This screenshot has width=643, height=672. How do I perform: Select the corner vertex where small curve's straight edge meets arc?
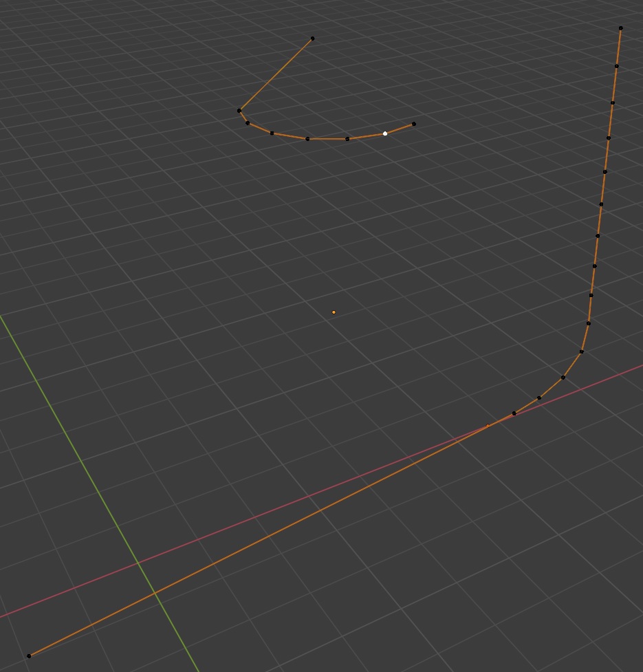tap(239, 111)
